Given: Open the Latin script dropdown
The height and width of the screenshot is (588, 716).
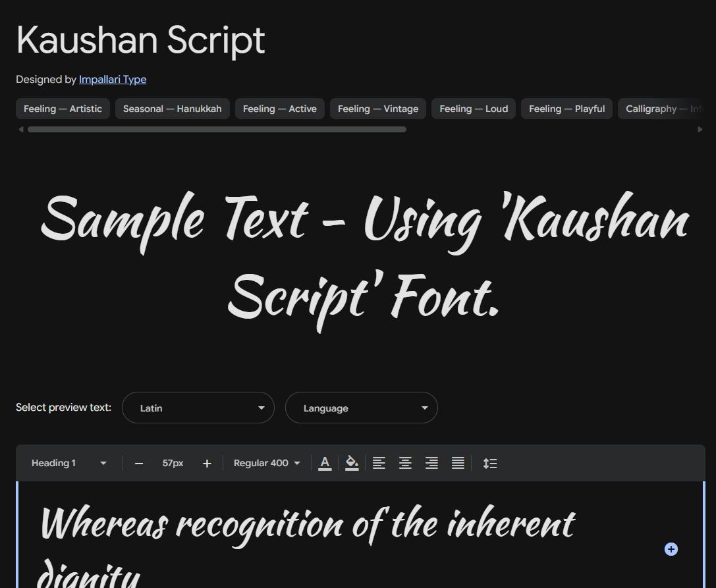Looking at the screenshot, I should [198, 408].
